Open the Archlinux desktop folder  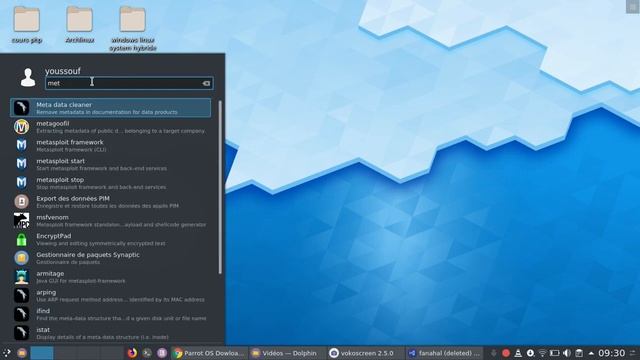[80, 24]
